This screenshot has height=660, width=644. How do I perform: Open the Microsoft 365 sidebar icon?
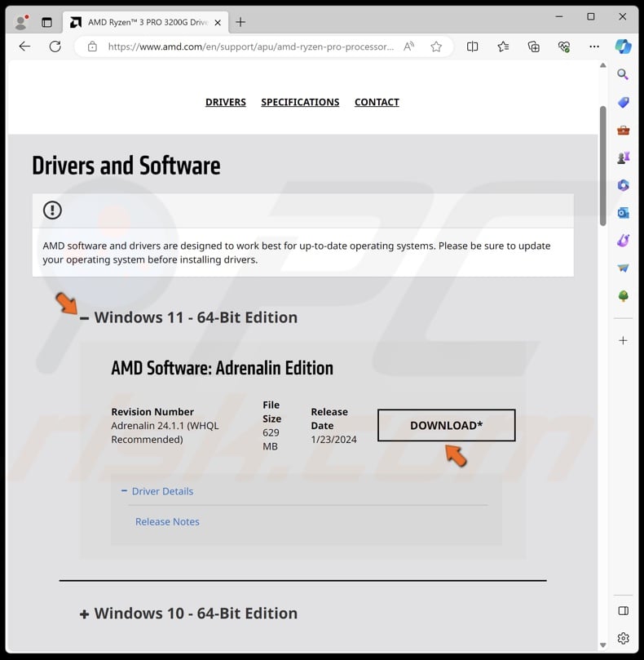[624, 185]
